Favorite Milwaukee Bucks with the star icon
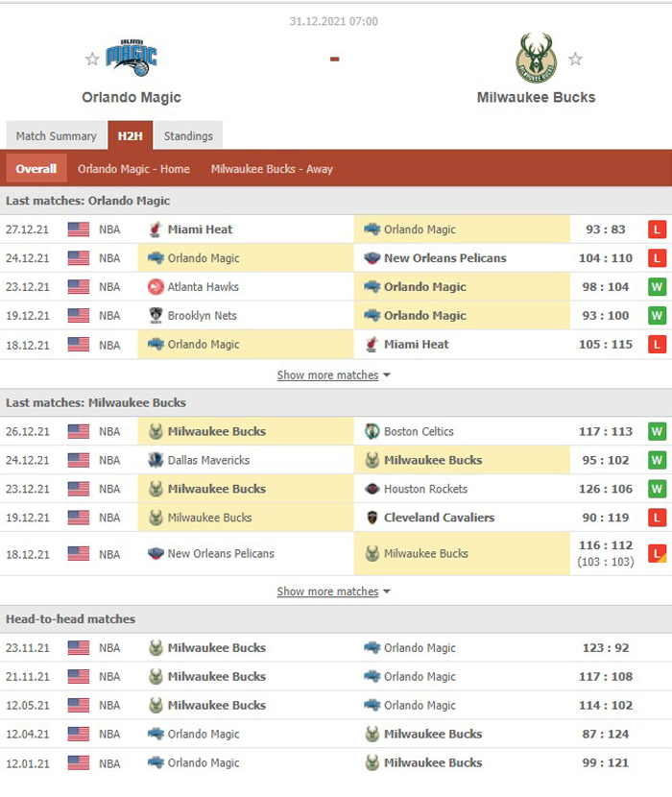The image size is (672, 797). [x=575, y=60]
